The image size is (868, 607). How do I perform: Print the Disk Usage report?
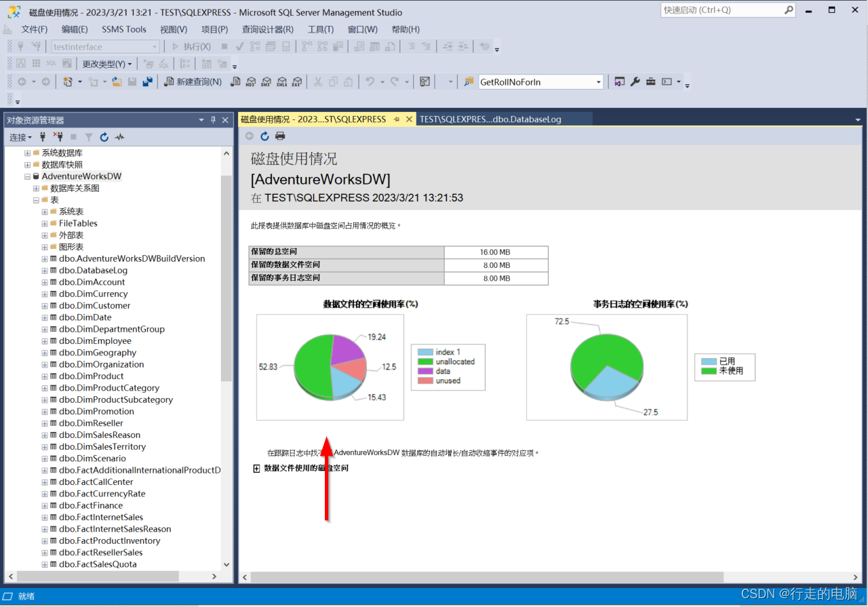coord(280,136)
